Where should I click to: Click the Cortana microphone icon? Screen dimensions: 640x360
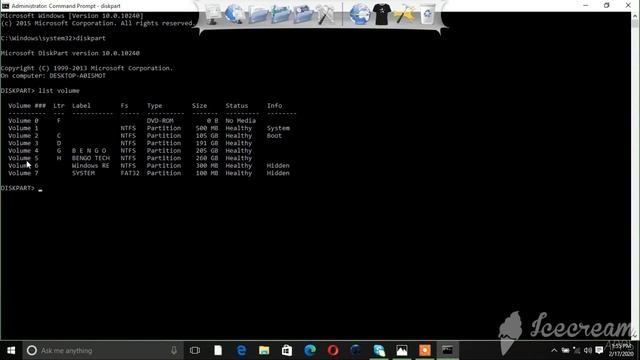tap(174, 350)
